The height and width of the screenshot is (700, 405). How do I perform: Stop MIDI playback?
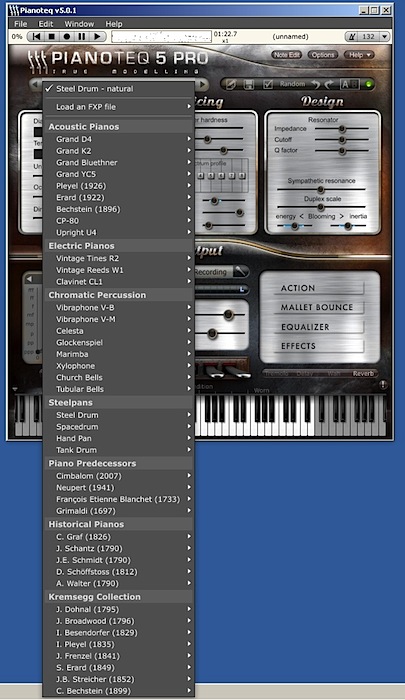click(51, 37)
